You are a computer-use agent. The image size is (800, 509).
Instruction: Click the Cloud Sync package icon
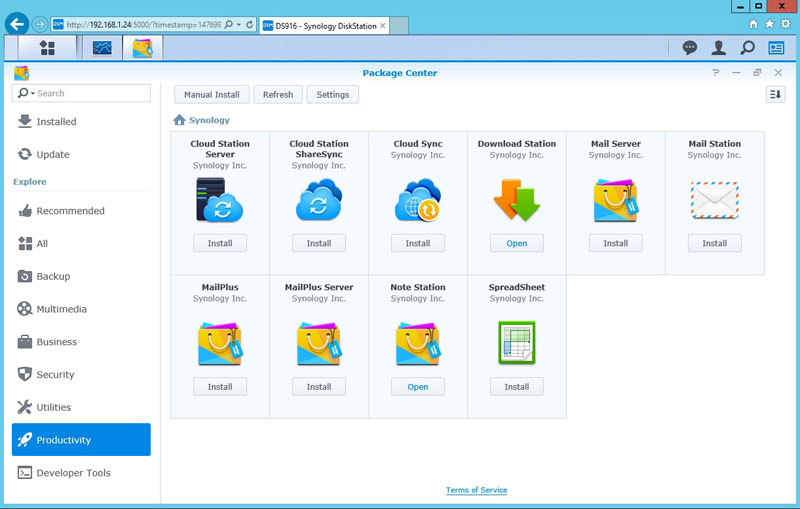coord(418,199)
